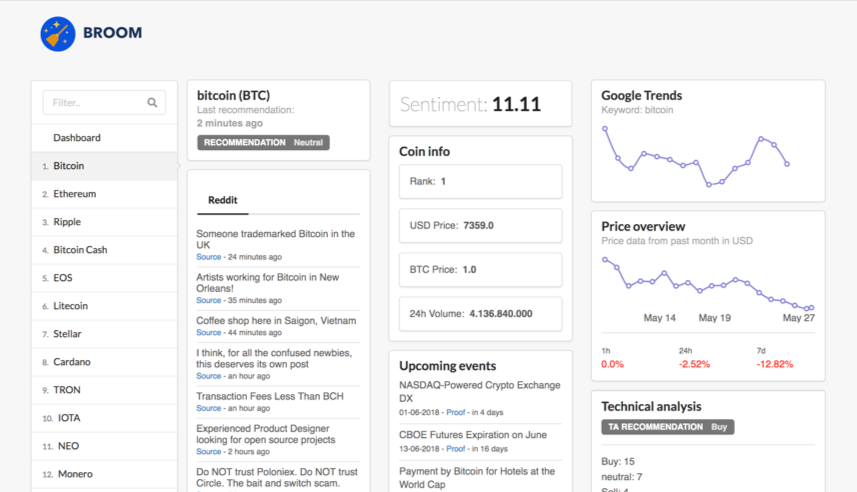Select Litecoin in the coin list
857x492 pixels.
(104, 306)
